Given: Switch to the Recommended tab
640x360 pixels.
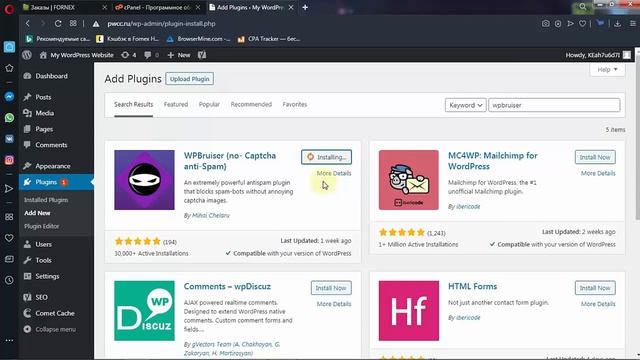Looking at the screenshot, I should (x=251, y=104).
